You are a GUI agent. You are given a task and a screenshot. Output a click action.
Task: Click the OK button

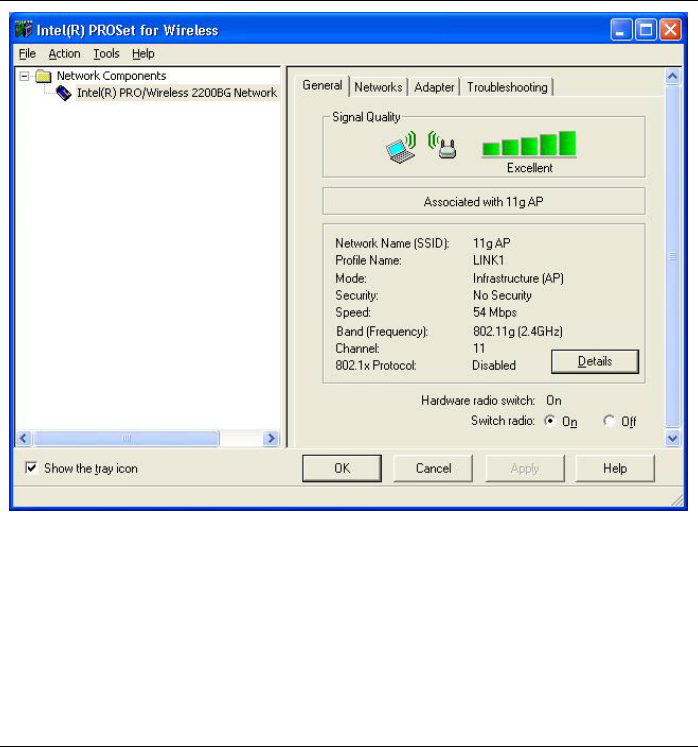pos(342,468)
